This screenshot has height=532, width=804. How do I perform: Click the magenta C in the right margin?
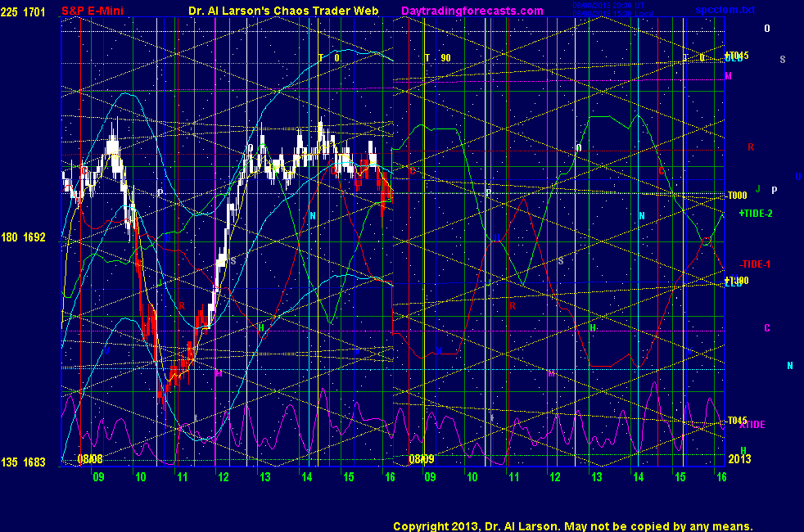click(767, 328)
